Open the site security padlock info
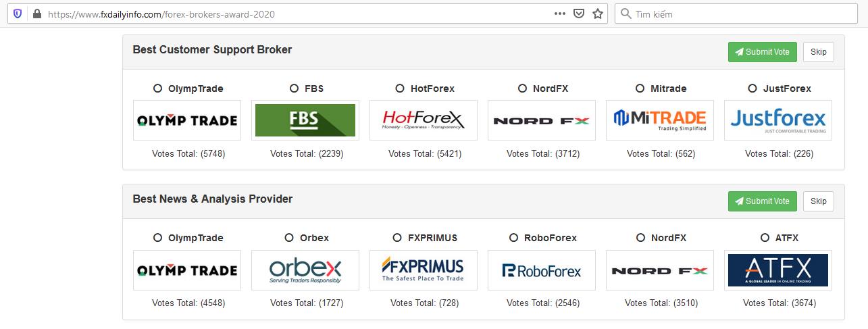This screenshot has height=329, width=868. (x=36, y=14)
